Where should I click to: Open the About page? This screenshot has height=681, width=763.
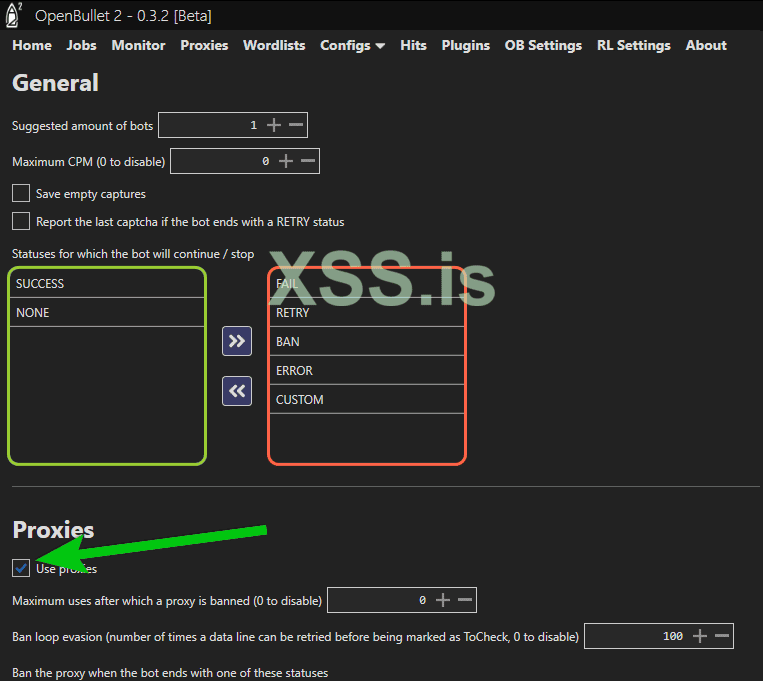pyautogui.click(x=706, y=45)
